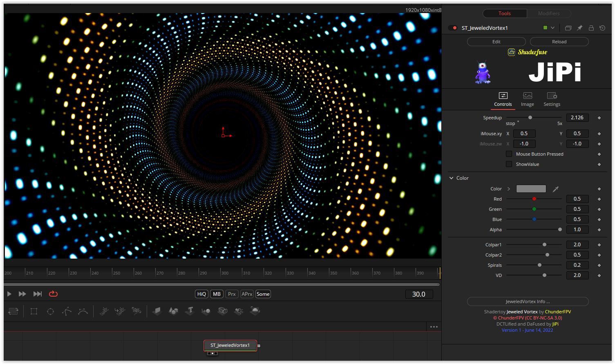Jump to the end with skip button

[x=38, y=294]
